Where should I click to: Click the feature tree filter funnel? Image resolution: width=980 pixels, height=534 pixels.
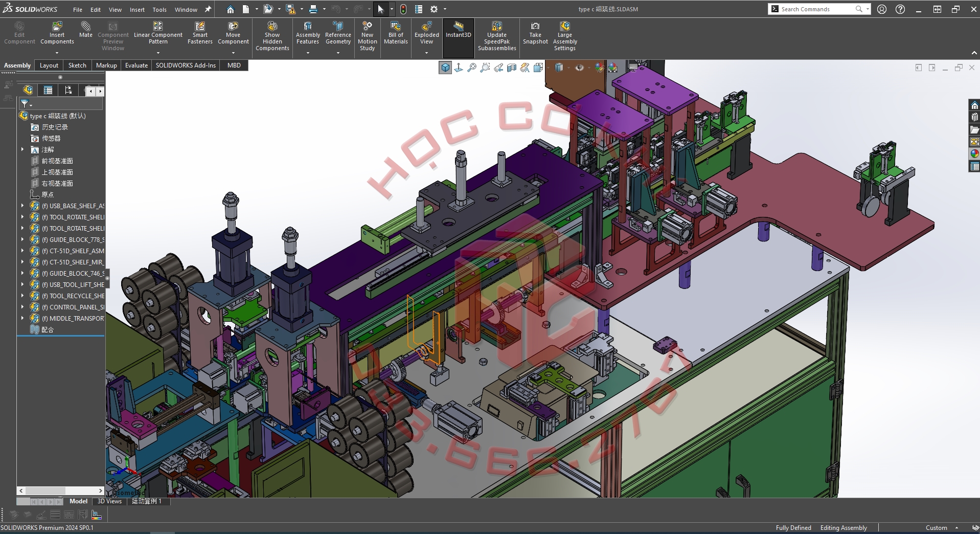[25, 104]
